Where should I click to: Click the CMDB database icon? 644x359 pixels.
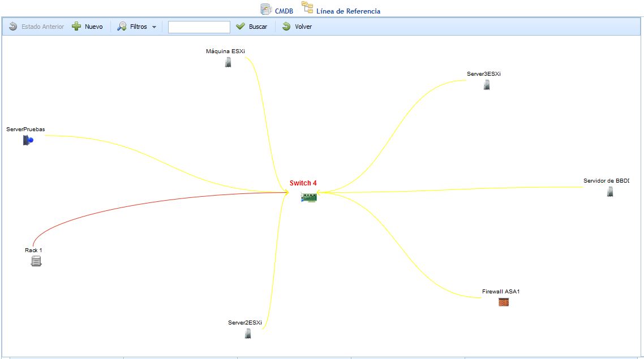[265, 9]
